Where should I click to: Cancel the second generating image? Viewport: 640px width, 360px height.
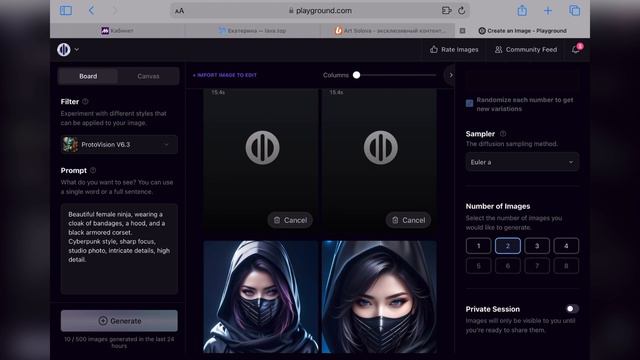409,220
